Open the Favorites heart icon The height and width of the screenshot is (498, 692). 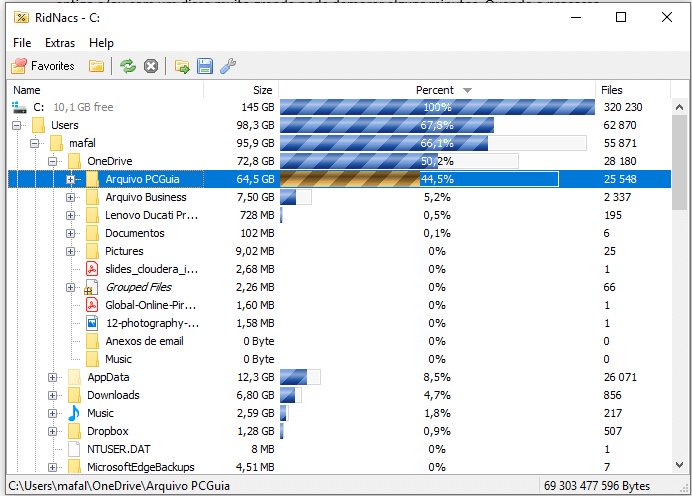pos(19,66)
